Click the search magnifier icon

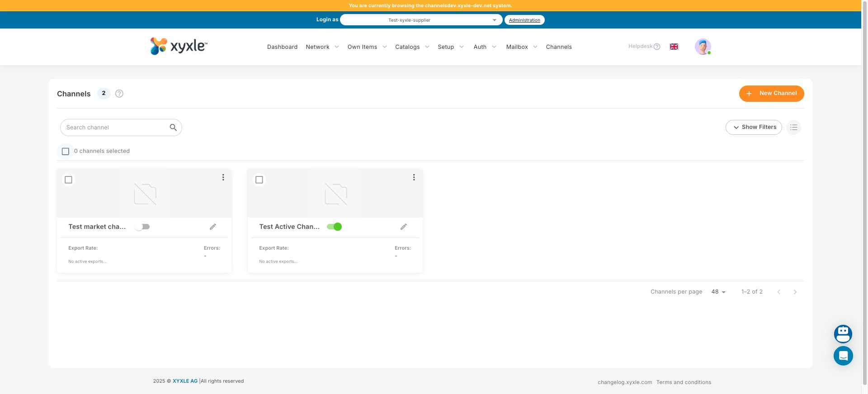pyautogui.click(x=173, y=128)
